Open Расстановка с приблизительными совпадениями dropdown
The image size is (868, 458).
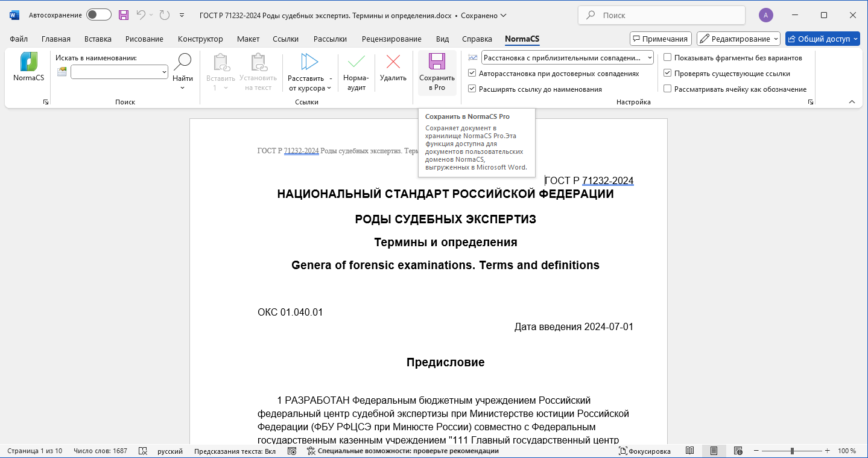[x=568, y=58]
